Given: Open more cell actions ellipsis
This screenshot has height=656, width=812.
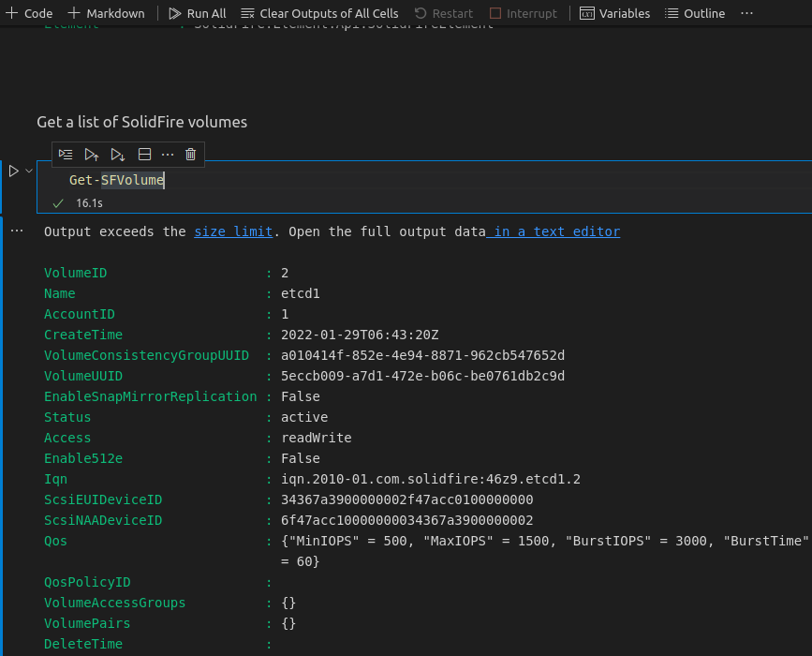Looking at the screenshot, I should (x=168, y=155).
